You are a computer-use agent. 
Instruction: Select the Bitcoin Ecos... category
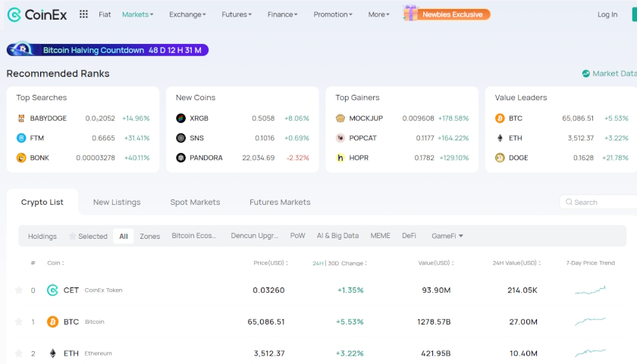(194, 236)
